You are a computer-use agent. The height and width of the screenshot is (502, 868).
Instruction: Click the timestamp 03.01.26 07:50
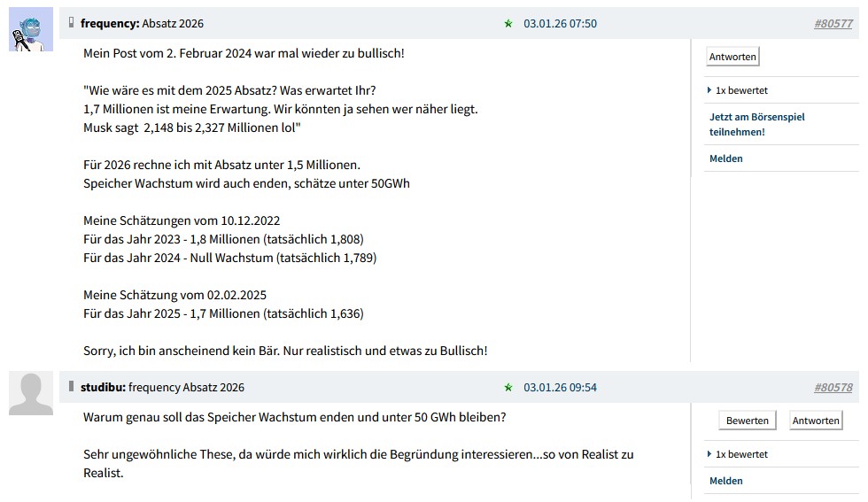point(560,24)
